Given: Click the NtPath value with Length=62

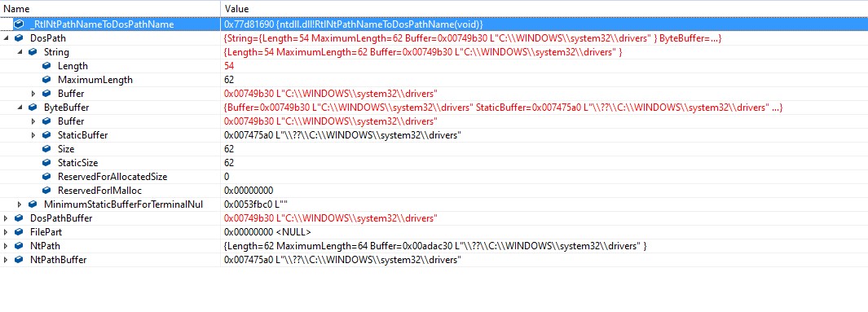Looking at the screenshot, I should [436, 246].
